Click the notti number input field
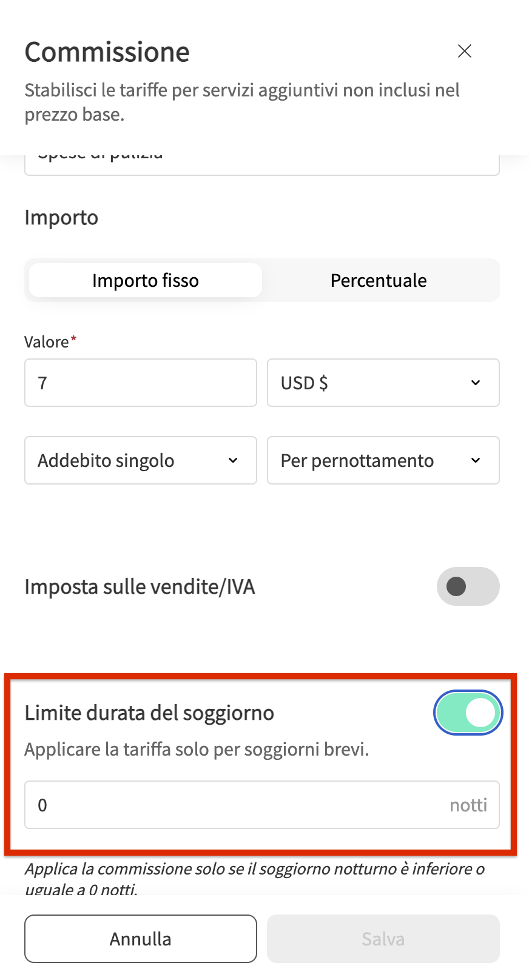Image resolution: width=529 pixels, height=980 pixels. click(262, 805)
